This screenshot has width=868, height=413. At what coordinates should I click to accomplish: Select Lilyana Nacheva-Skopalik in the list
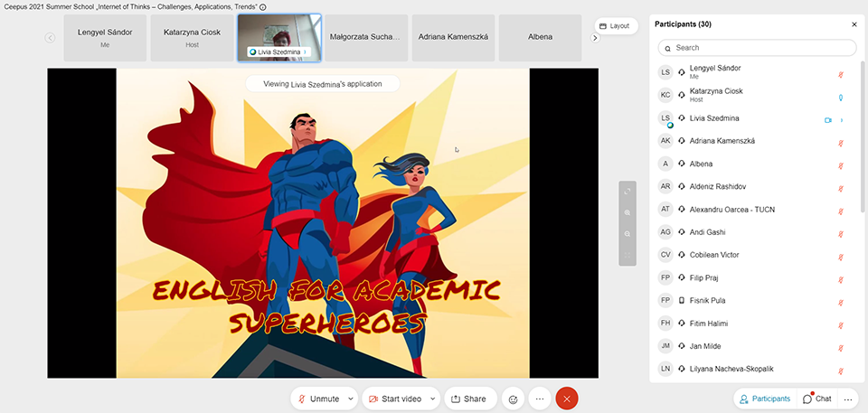[753, 369]
